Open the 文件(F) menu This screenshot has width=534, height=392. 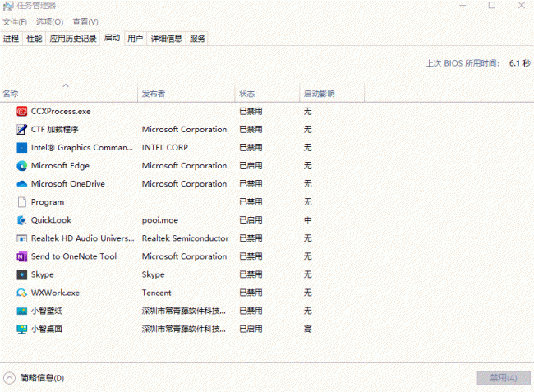15,22
